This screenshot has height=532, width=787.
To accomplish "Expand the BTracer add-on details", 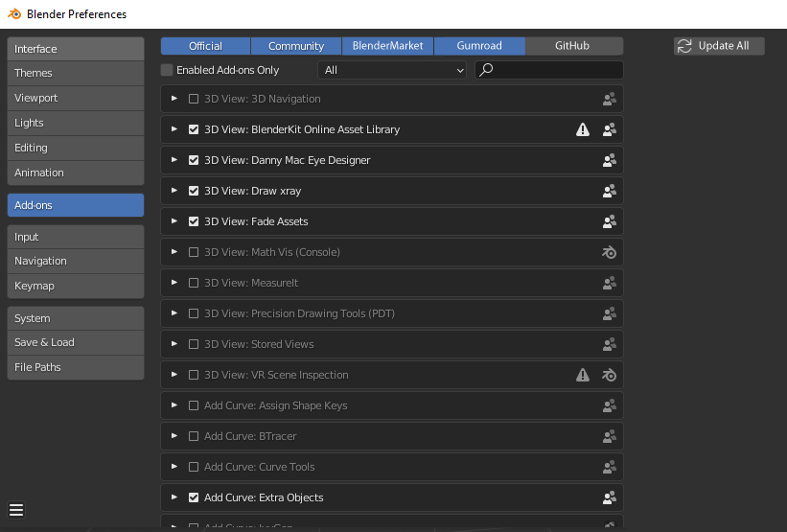I will [x=174, y=435].
